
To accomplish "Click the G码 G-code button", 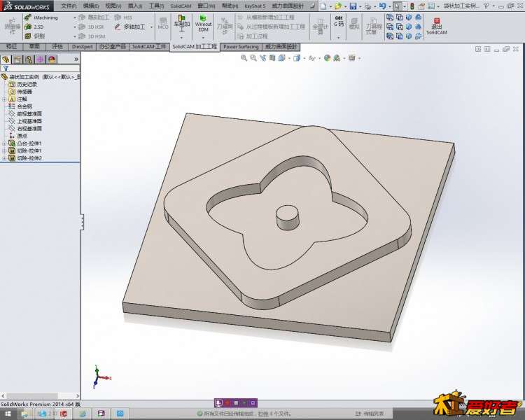I will [x=339, y=22].
